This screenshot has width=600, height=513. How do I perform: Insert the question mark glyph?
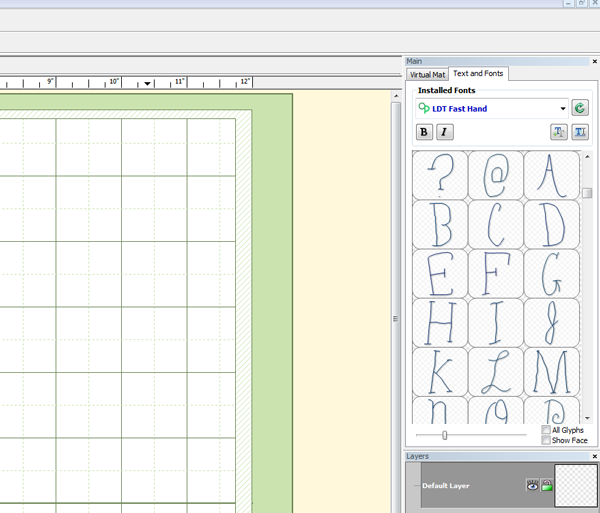pos(438,174)
